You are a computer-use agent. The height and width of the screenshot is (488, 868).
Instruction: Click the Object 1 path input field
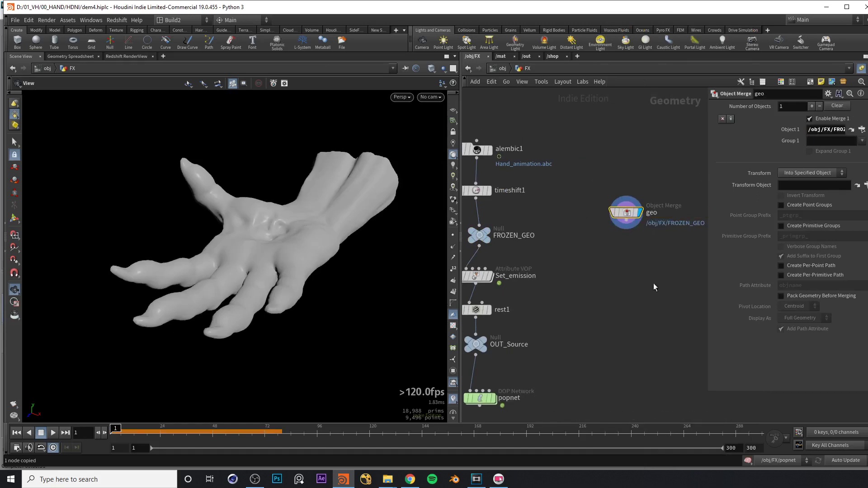pos(826,130)
